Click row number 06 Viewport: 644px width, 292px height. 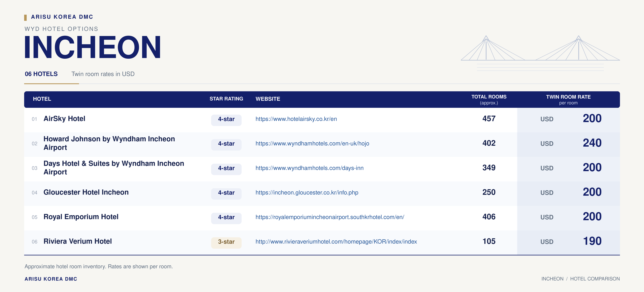tap(34, 242)
